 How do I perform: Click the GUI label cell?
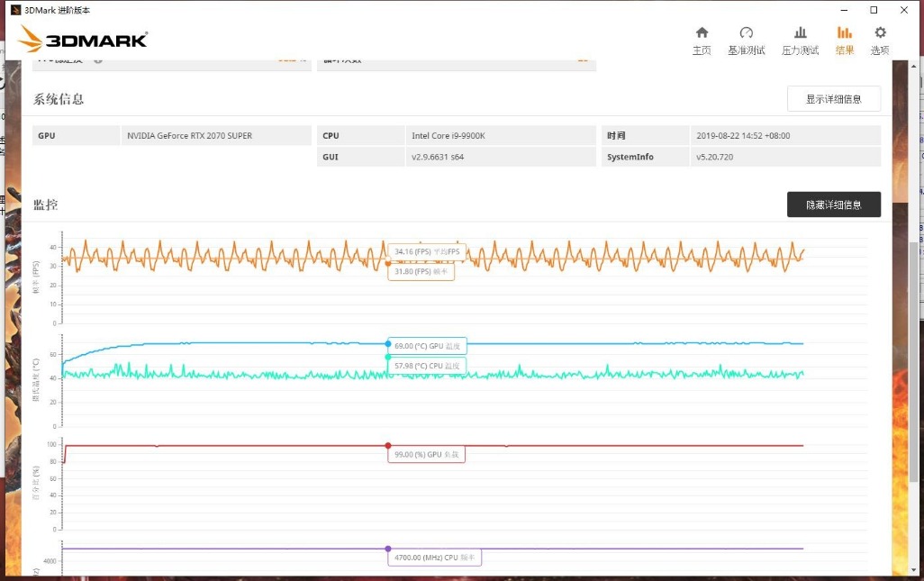point(360,157)
